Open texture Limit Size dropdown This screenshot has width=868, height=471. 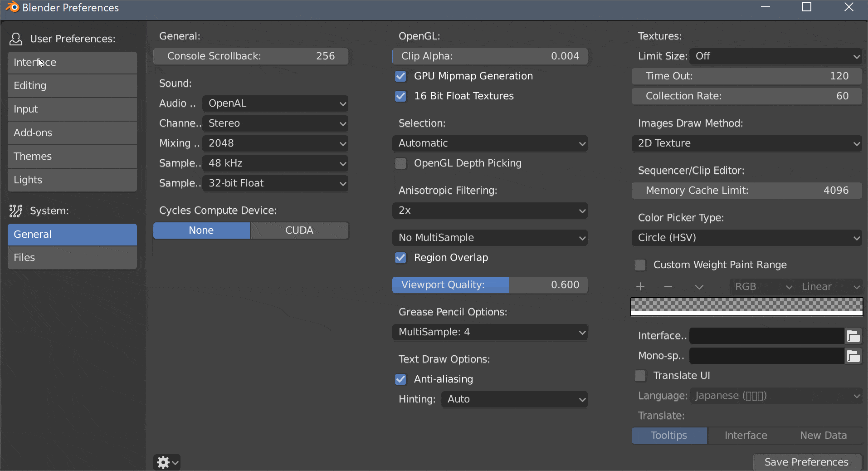[775, 56]
